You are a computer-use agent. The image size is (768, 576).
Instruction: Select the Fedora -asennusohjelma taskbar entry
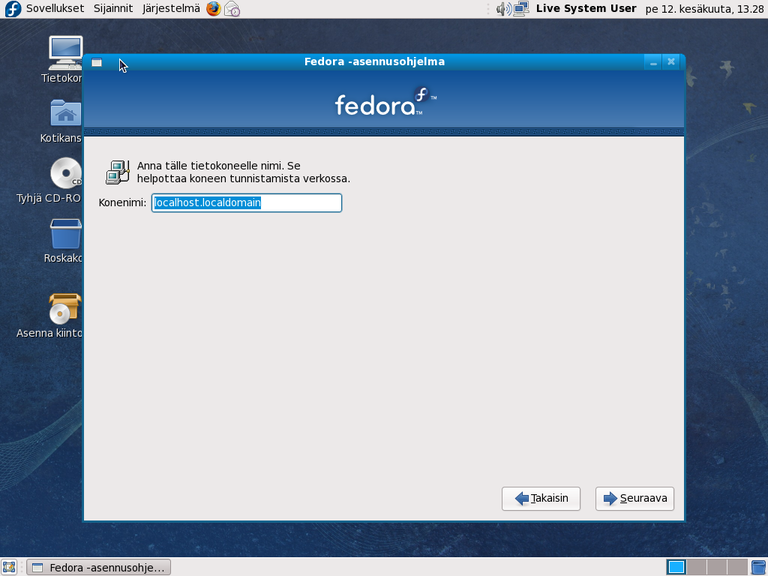[x=98, y=567]
